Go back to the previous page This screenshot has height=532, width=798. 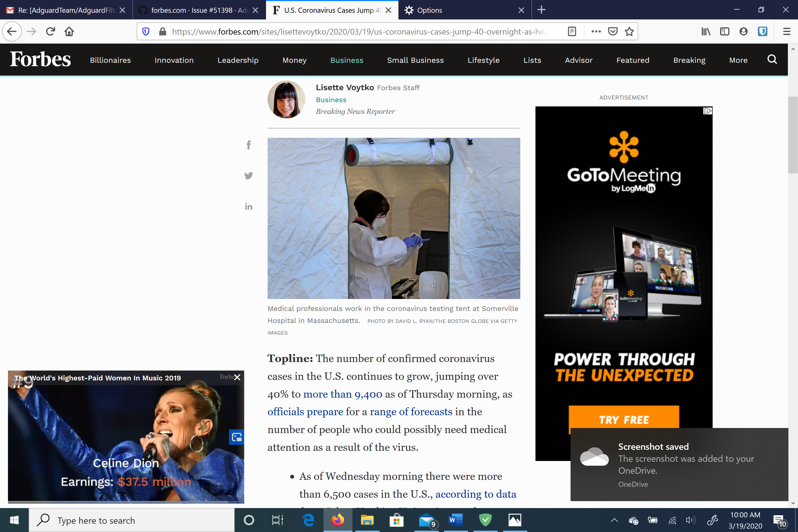12,32
